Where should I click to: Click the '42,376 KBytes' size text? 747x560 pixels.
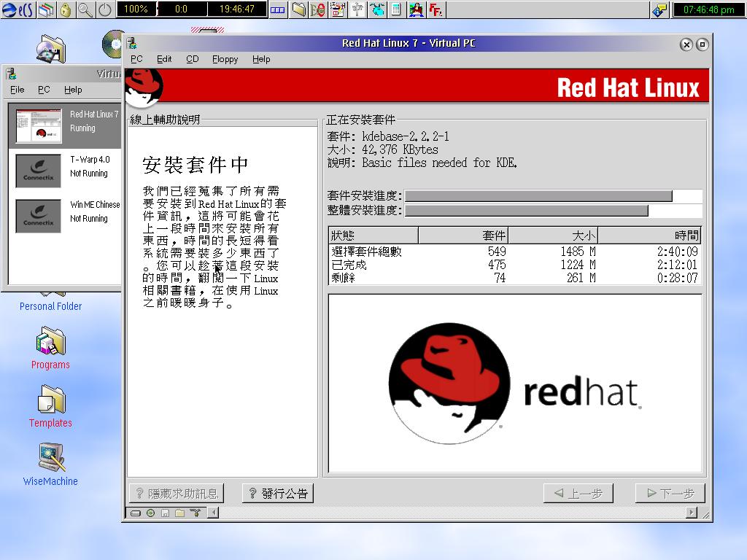pyautogui.click(x=400, y=149)
